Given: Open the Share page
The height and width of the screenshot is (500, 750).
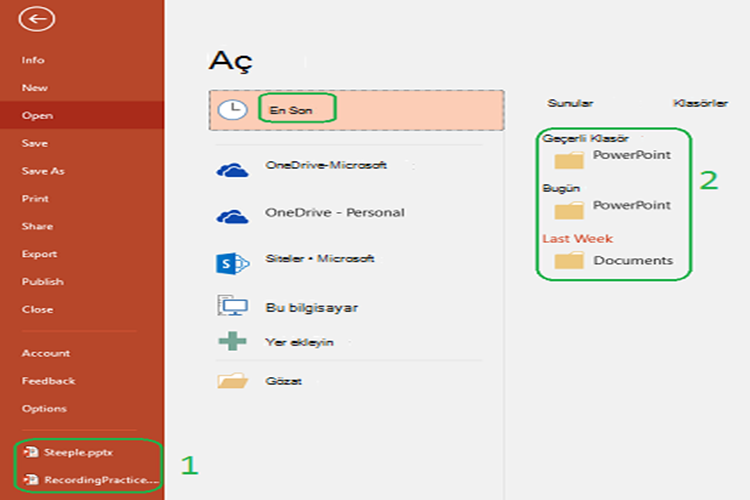Looking at the screenshot, I should coord(37,226).
